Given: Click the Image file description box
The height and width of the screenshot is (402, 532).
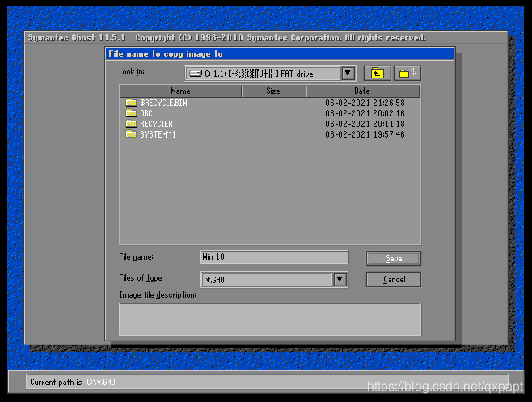Looking at the screenshot, I should pyautogui.click(x=270, y=319).
